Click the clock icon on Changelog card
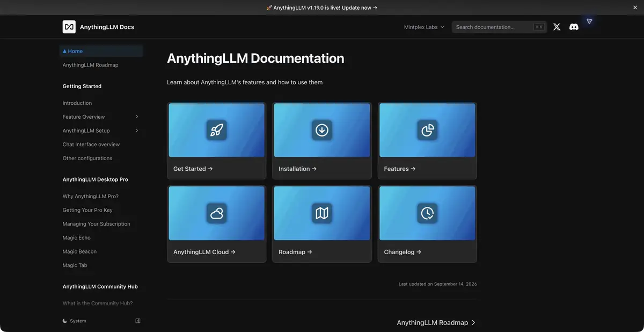The image size is (644, 332). [427, 213]
